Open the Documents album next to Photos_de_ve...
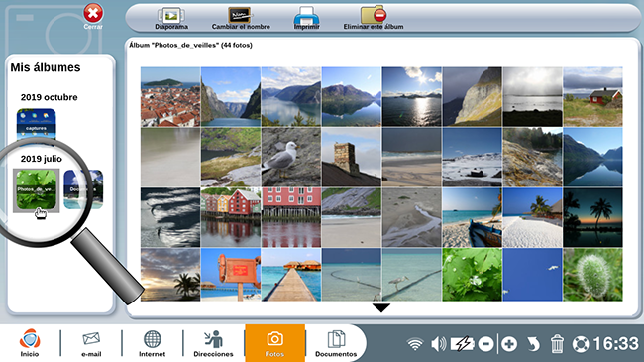Screen dimensions: 644x362 [83, 189]
